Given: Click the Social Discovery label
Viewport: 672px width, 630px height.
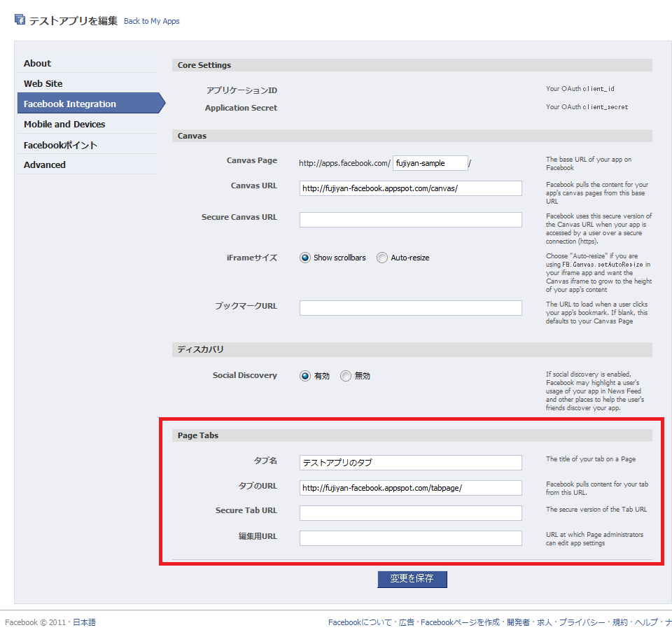Looking at the screenshot, I should (245, 375).
